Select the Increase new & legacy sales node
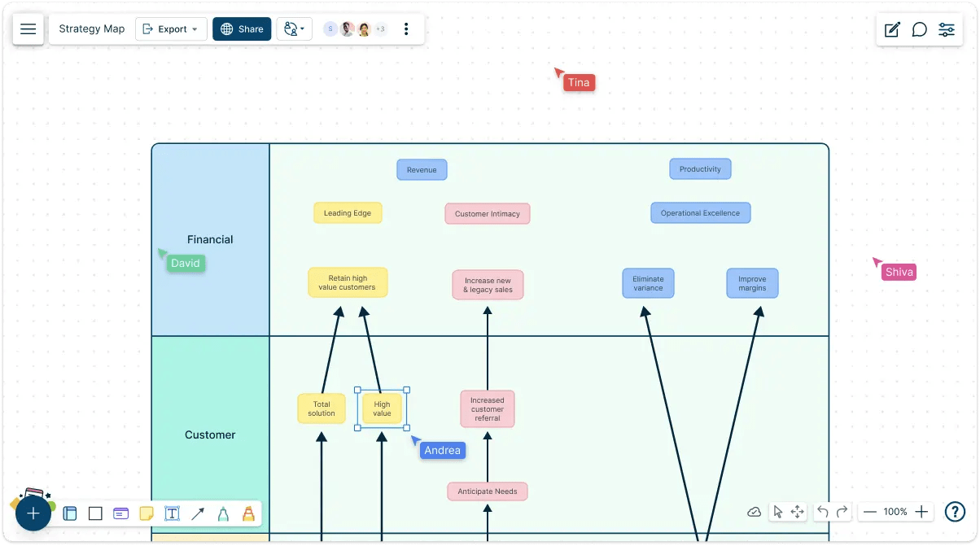Viewport: 980px width, 546px height. click(x=488, y=285)
